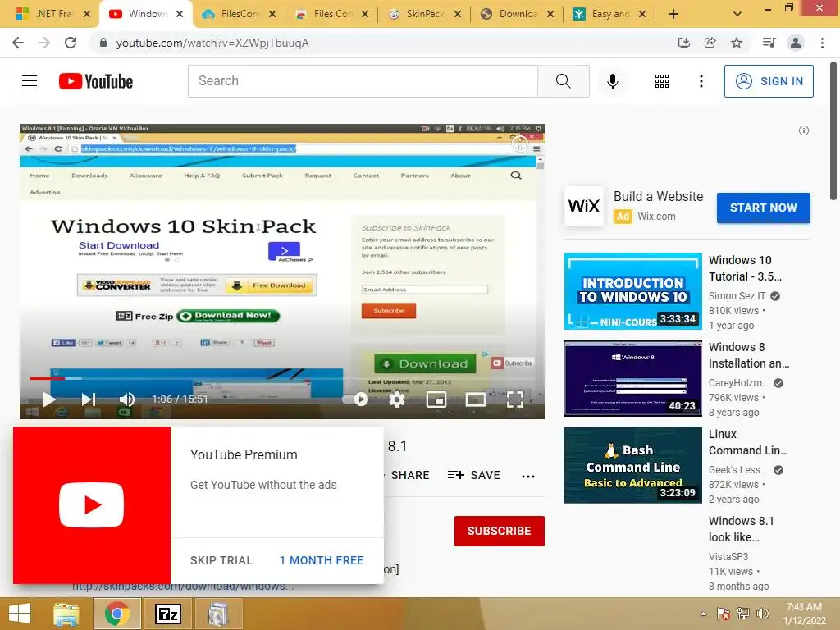Open YouTube settings three-dot menu

[x=701, y=81]
